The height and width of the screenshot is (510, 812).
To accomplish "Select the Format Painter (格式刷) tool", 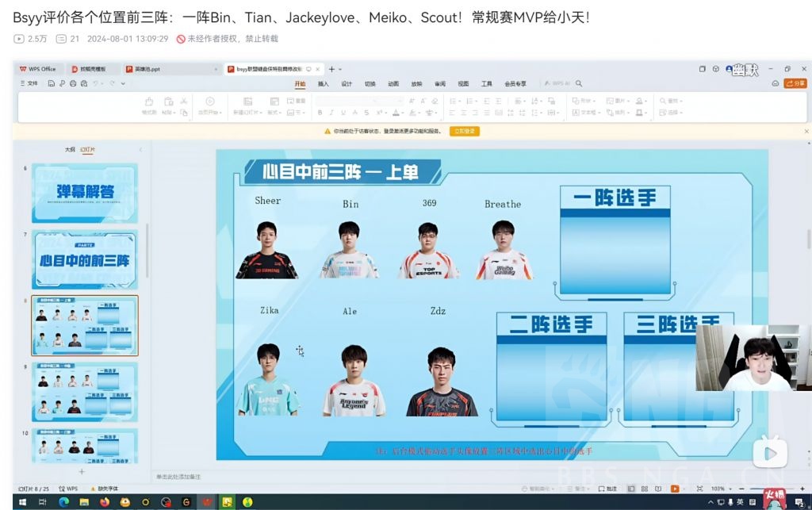I will click(x=149, y=103).
